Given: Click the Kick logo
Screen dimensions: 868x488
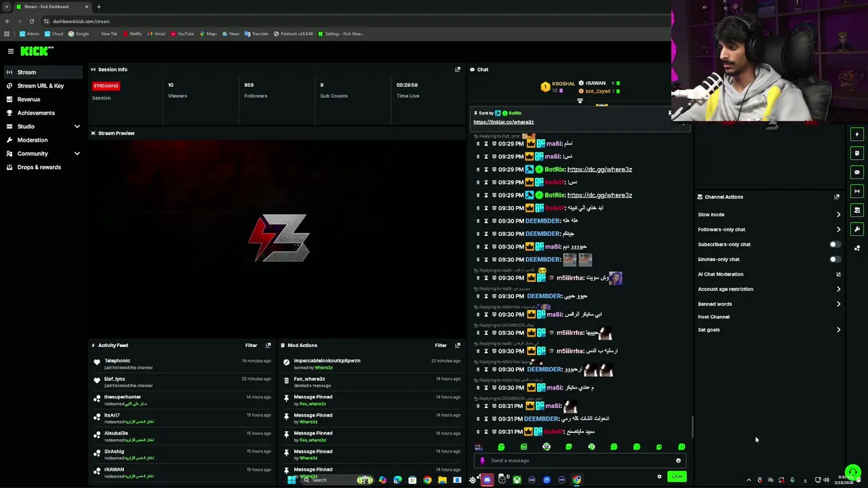Looking at the screenshot, I should (x=37, y=51).
